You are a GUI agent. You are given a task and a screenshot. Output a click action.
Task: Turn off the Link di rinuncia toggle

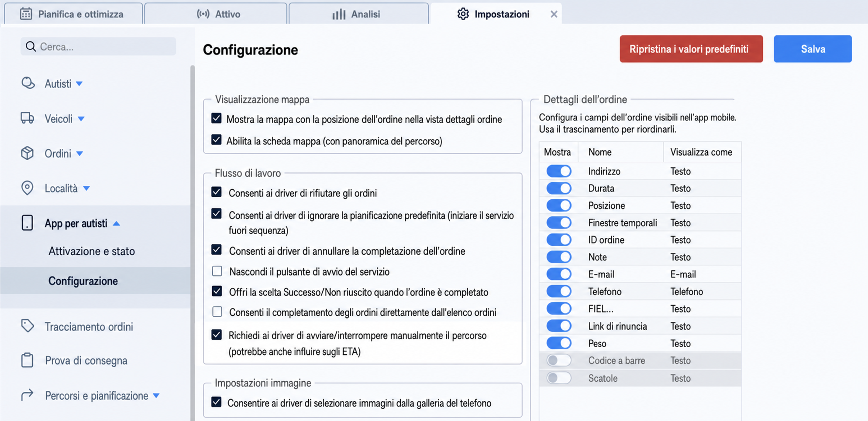point(558,326)
